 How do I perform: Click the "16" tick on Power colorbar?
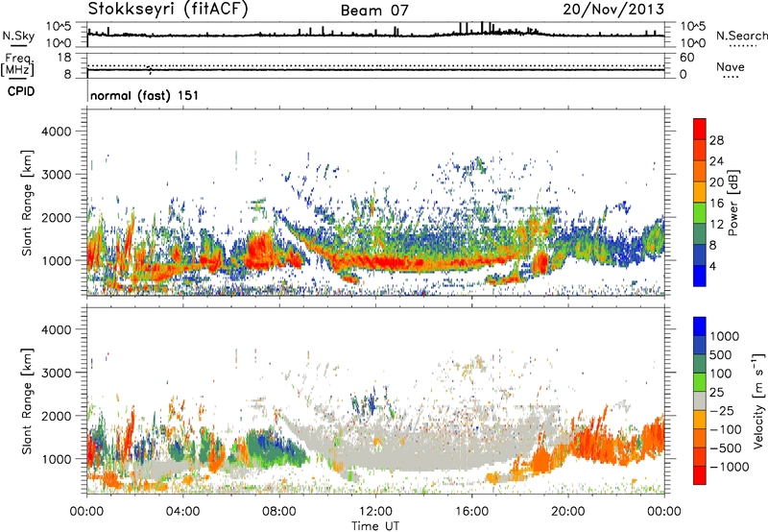716,204
